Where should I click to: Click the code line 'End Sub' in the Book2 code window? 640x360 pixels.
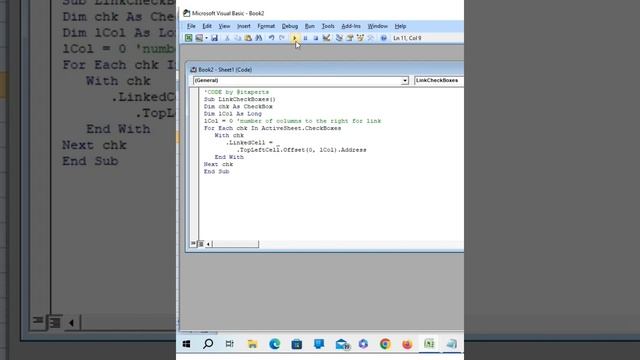click(x=216, y=171)
